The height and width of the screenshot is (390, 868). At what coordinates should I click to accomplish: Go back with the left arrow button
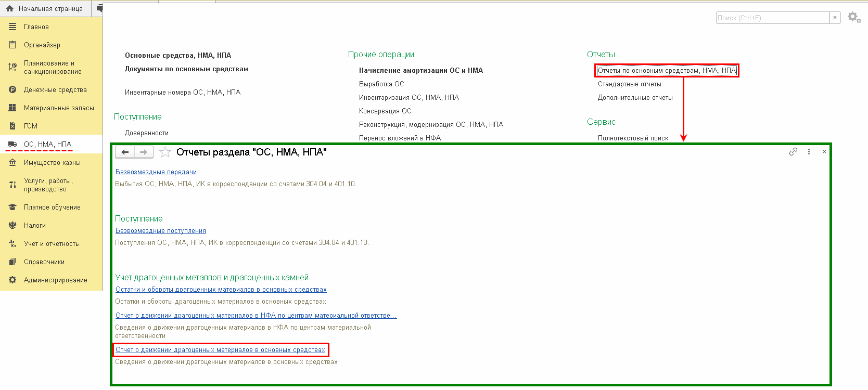125,152
